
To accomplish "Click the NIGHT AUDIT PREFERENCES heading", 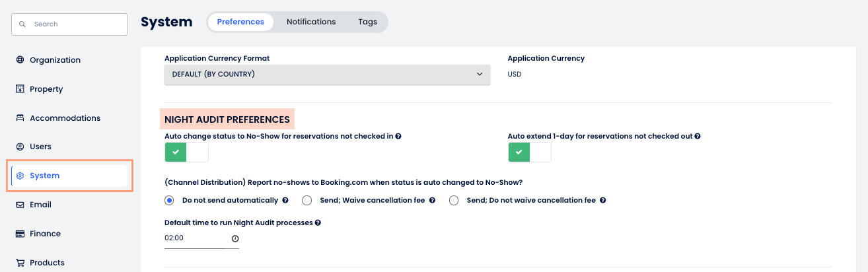I will (x=227, y=119).
